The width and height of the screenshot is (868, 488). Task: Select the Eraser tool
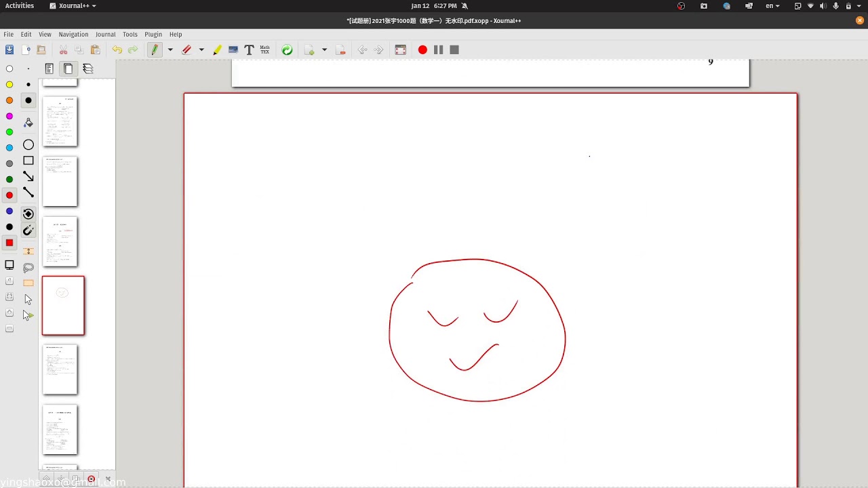coord(186,49)
